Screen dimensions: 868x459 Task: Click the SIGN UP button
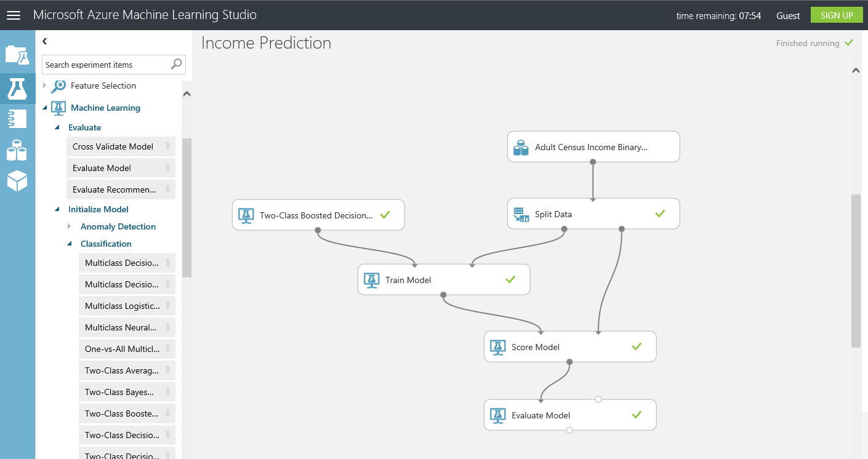[x=837, y=15]
